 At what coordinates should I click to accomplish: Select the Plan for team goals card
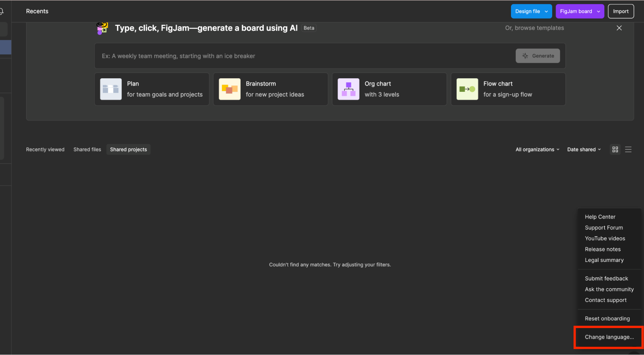pyautogui.click(x=152, y=89)
